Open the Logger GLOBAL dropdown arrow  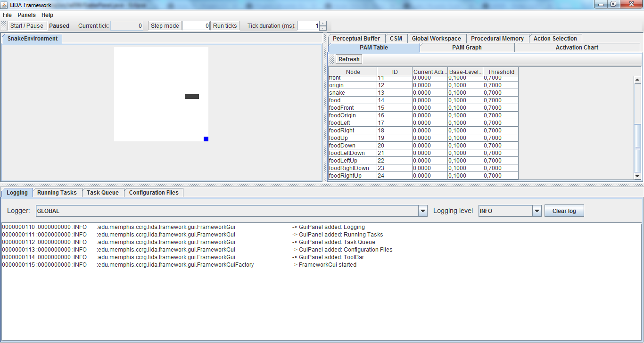[423, 211]
